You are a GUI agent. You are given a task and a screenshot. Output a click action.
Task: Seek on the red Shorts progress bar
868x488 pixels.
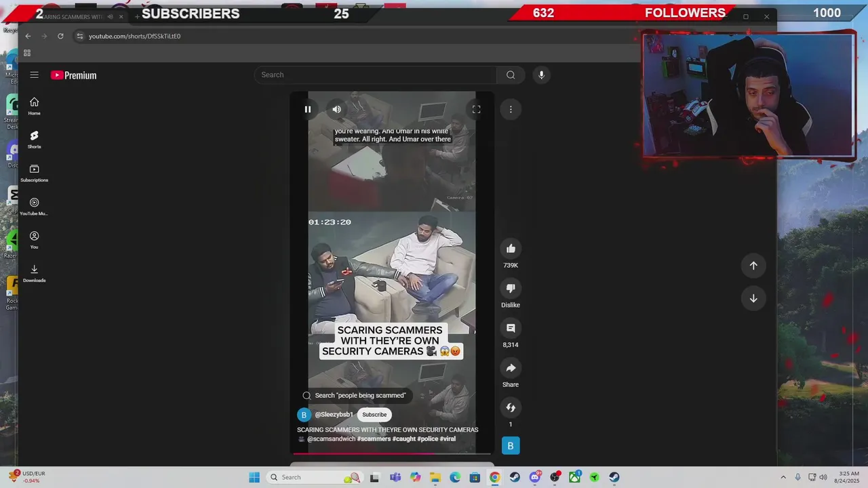point(392,453)
